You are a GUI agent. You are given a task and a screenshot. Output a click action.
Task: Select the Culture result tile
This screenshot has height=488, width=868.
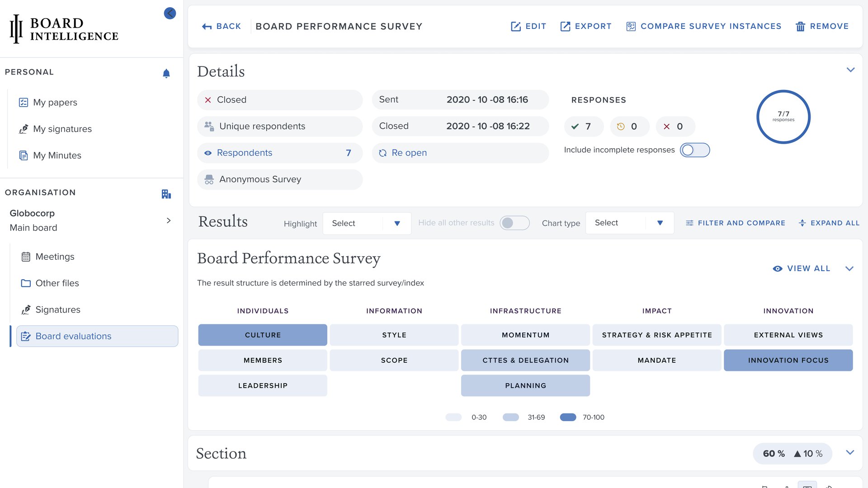[263, 335]
